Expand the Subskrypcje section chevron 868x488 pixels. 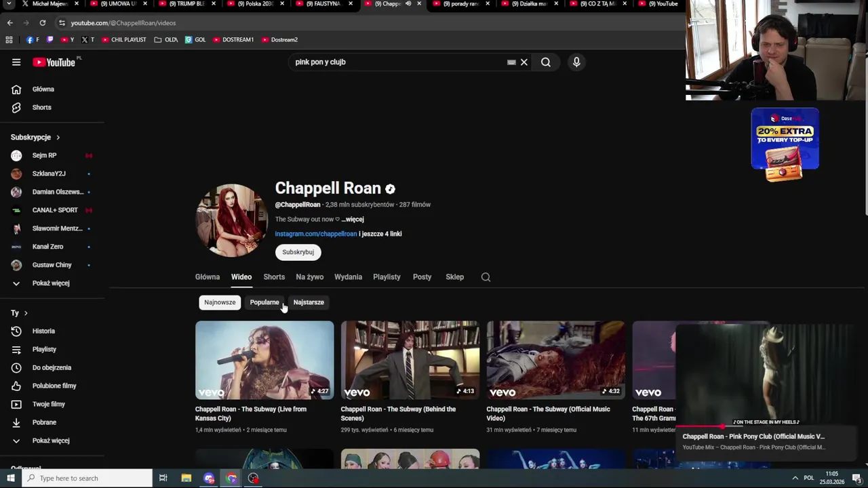tap(58, 138)
